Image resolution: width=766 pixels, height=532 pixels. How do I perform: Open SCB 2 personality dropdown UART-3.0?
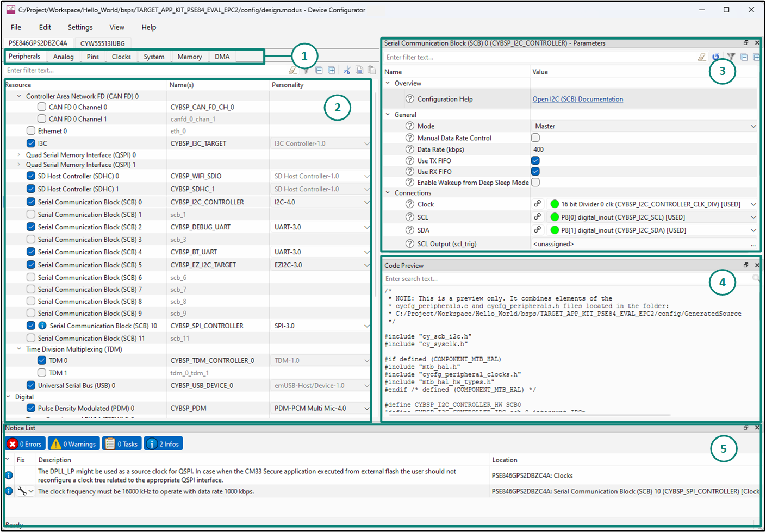point(366,227)
